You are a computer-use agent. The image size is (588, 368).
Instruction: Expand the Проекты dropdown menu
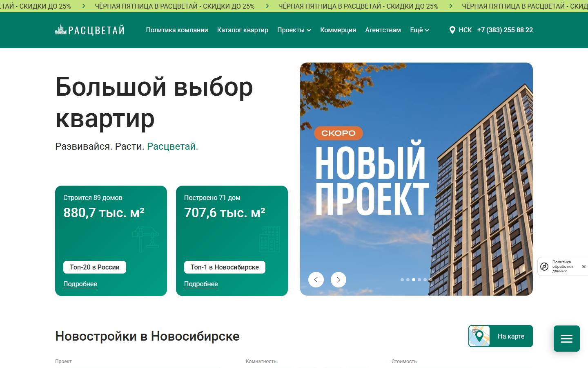point(294,30)
